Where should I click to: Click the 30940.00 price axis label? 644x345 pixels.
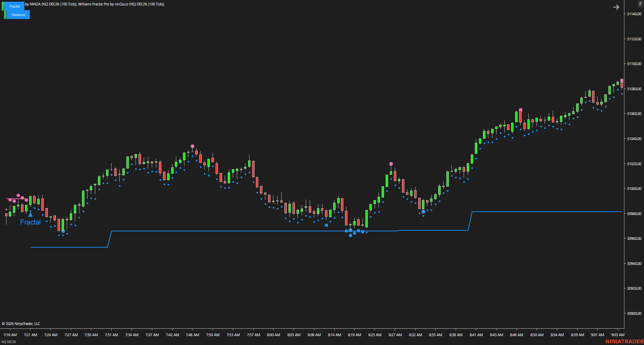pos(634,264)
